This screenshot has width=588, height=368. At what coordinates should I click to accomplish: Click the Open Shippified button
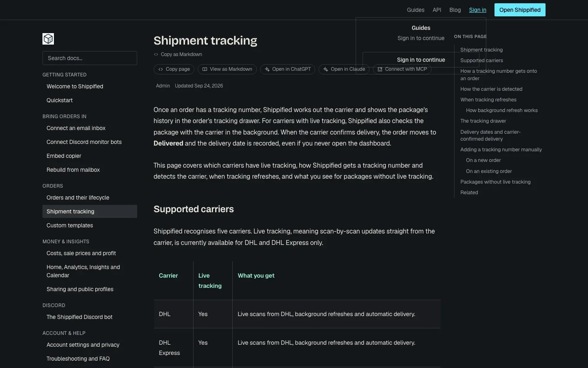point(520,10)
